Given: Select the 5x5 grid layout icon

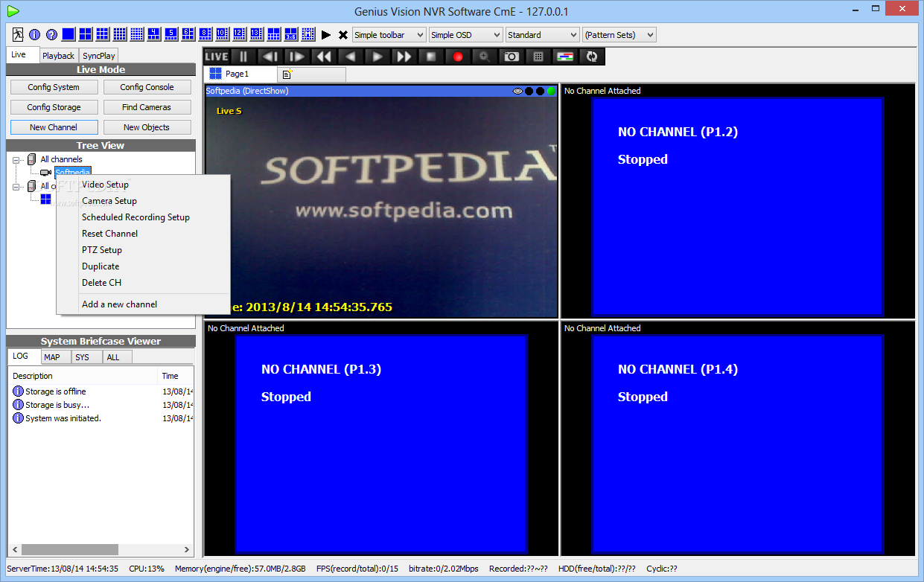Looking at the screenshot, I should tap(136, 34).
